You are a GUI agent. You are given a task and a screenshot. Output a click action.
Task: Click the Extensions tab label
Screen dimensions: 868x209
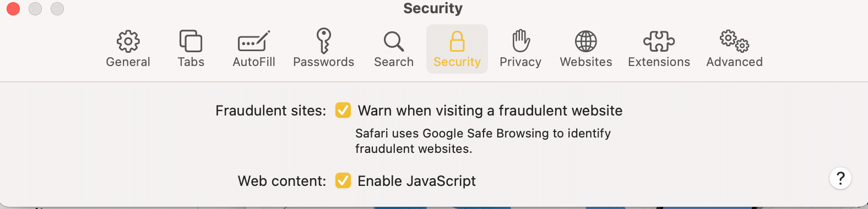click(x=659, y=62)
